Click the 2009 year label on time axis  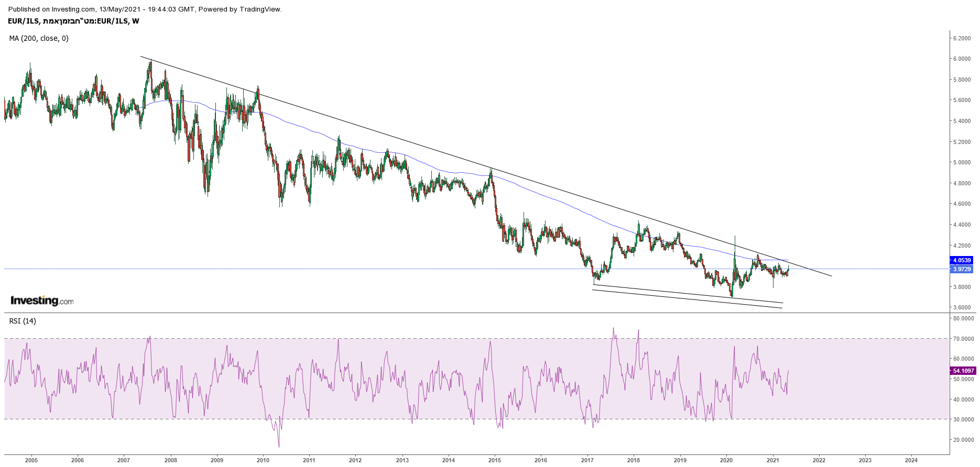(217, 460)
